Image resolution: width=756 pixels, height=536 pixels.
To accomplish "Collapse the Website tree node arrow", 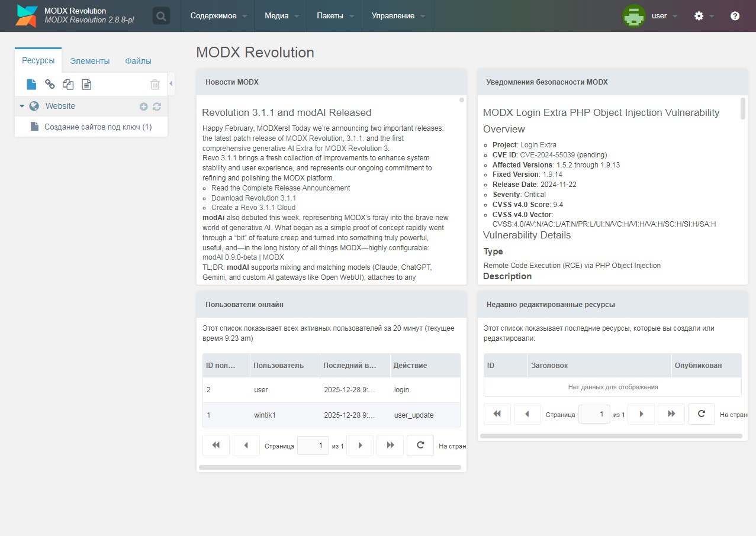I will [22, 106].
